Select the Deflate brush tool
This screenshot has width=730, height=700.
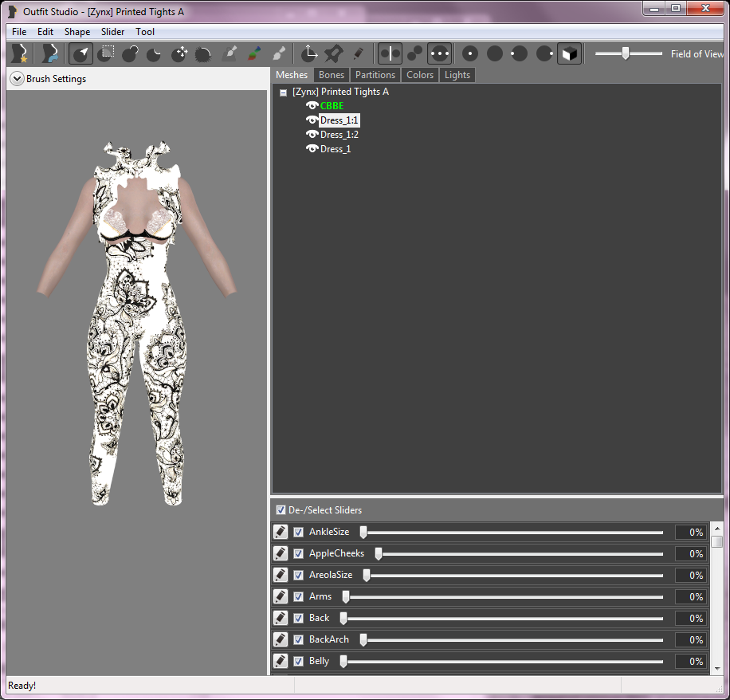click(154, 53)
